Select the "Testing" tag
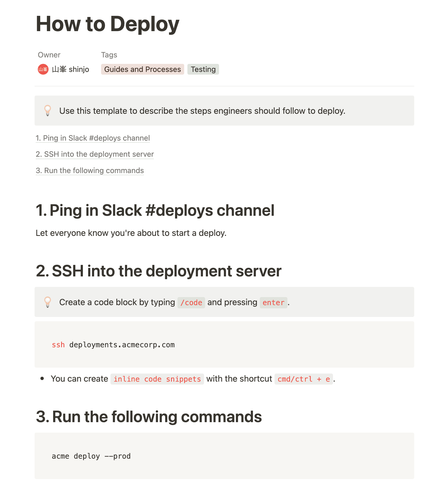This screenshot has height=504, width=437. 203,69
